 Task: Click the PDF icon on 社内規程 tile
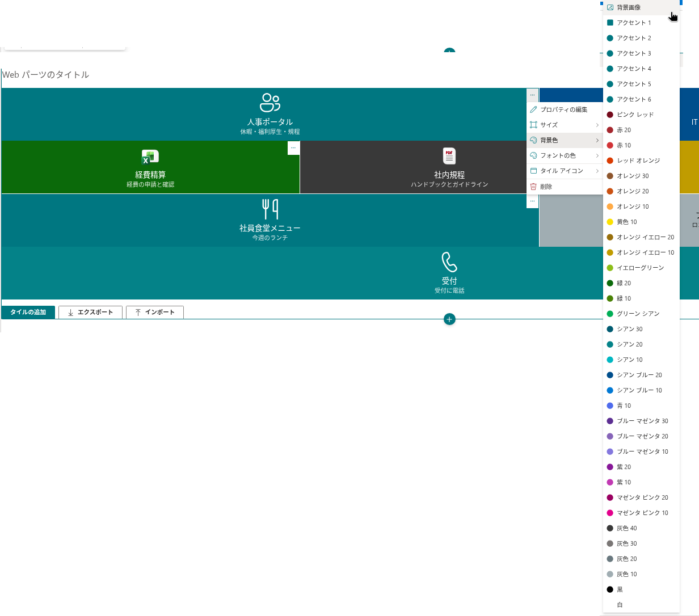[x=449, y=156]
